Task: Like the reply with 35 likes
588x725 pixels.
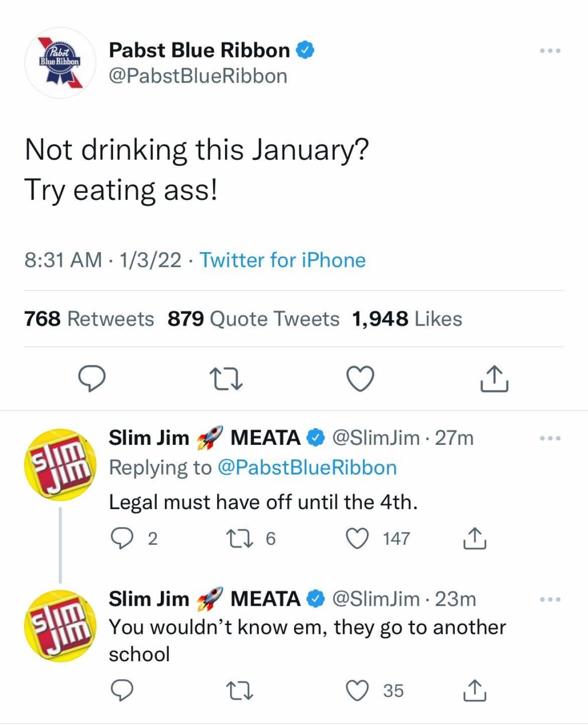Action: click(357, 691)
